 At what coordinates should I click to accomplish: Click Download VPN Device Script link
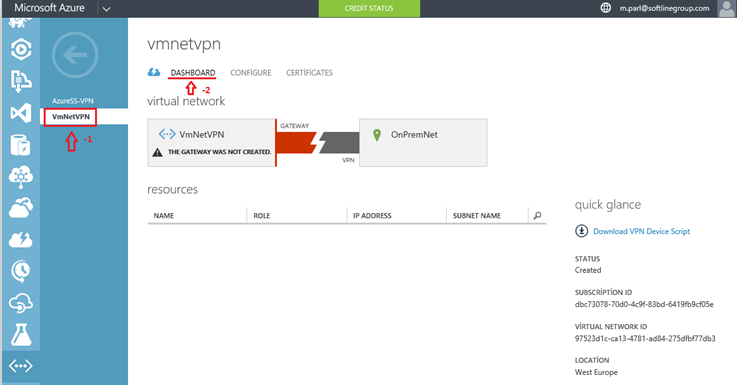tap(642, 231)
